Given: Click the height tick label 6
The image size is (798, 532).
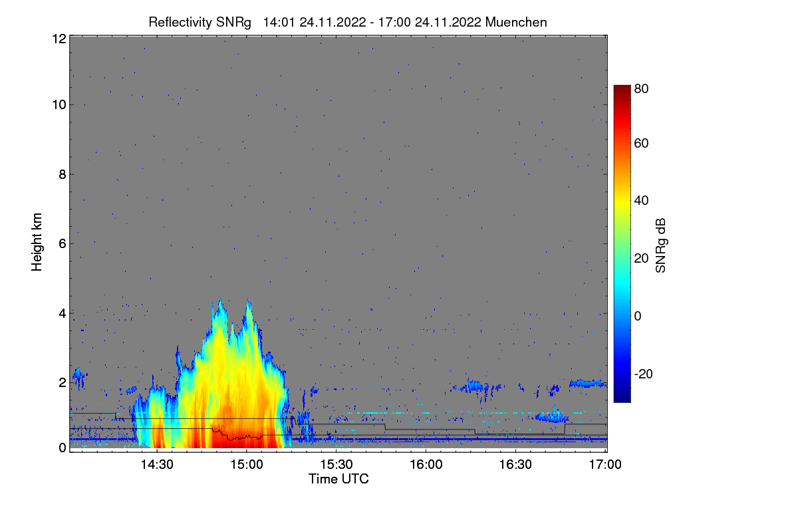Looking at the screenshot, I should tap(62, 243).
